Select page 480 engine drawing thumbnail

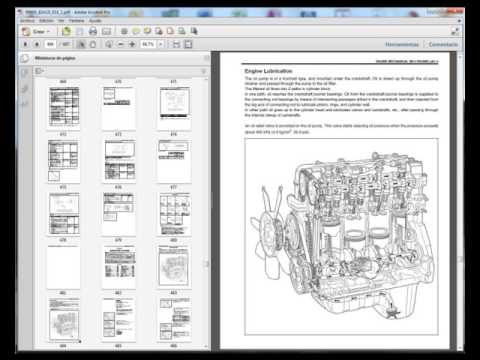pos(174,266)
